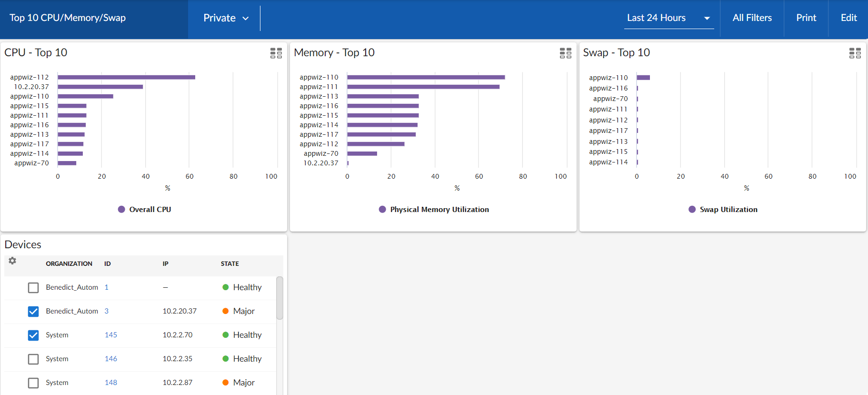Open the Last 24 Hours time range dropdown
This screenshot has height=395, width=868.
pyautogui.click(x=668, y=18)
